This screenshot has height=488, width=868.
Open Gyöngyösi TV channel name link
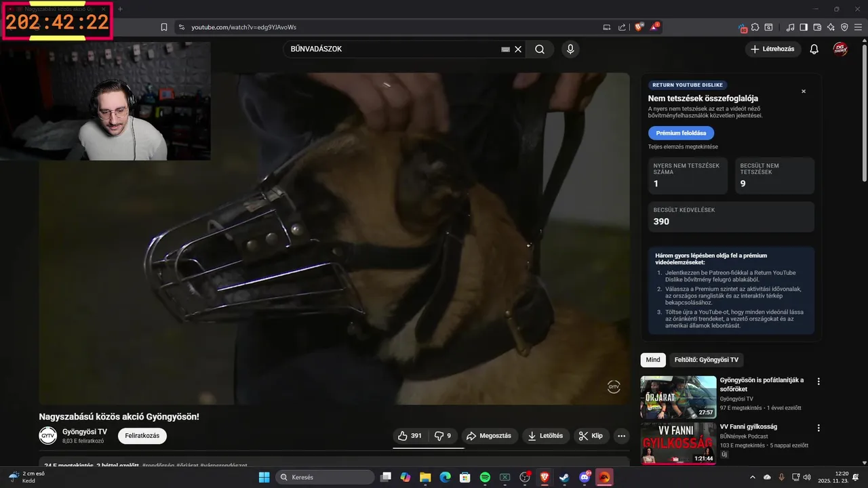[85, 432]
